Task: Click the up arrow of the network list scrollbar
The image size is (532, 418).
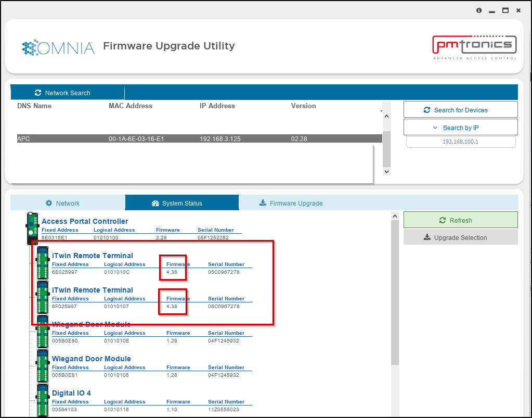Action: 386,116
